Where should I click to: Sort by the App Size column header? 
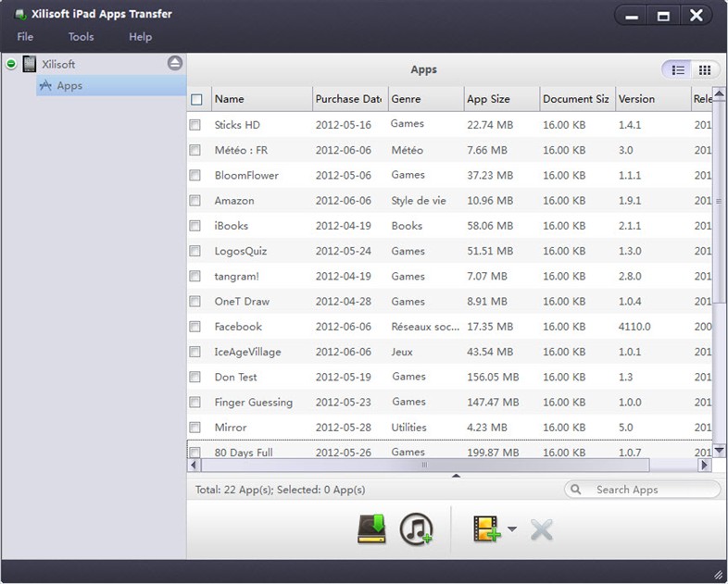click(x=500, y=99)
